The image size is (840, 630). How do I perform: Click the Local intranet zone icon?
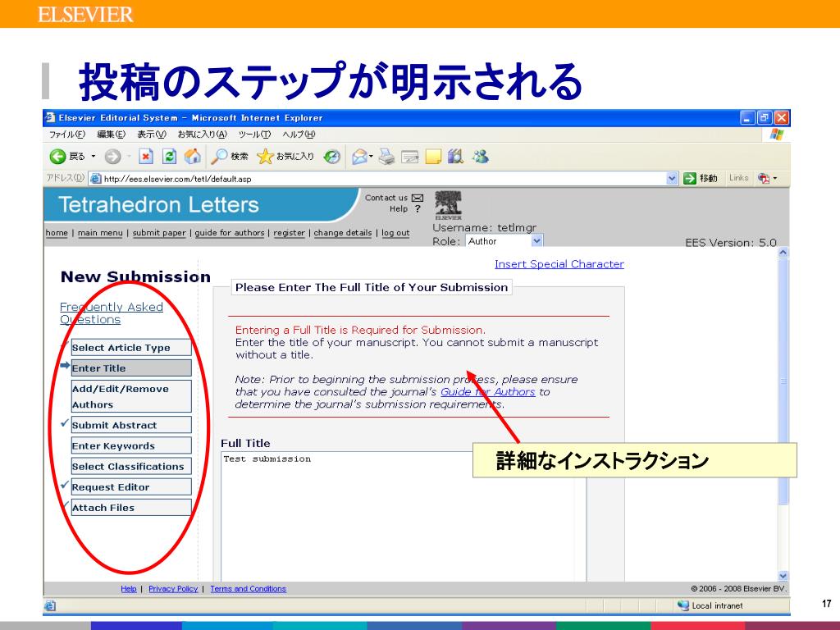(683, 605)
